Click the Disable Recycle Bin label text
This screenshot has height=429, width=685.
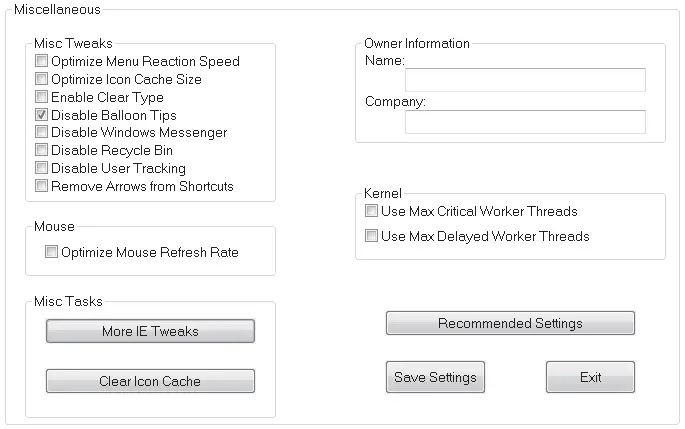(x=112, y=151)
